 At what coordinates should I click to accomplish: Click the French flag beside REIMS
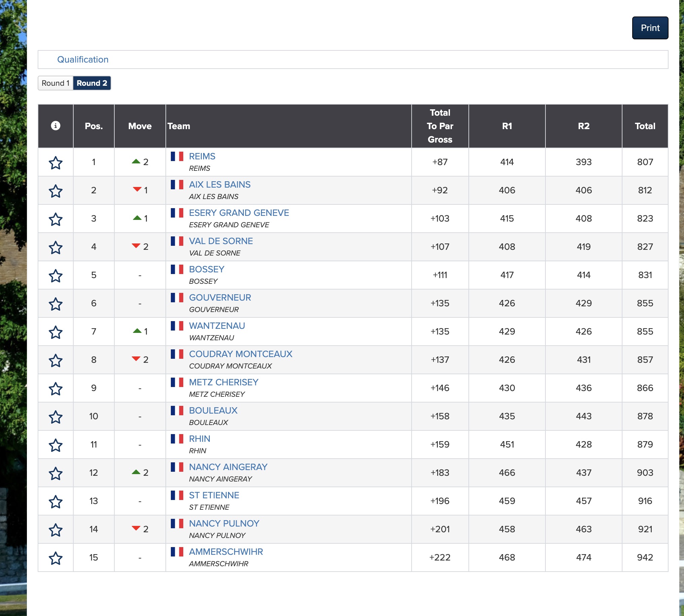point(177,156)
